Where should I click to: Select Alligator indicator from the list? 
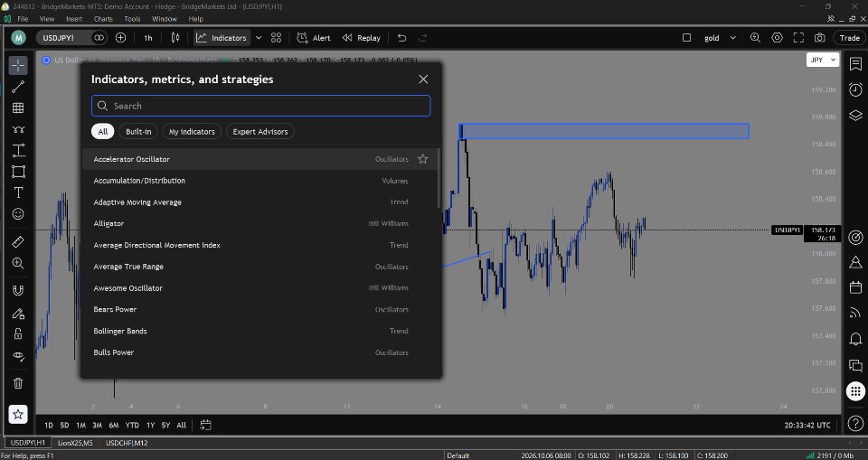coord(259,223)
